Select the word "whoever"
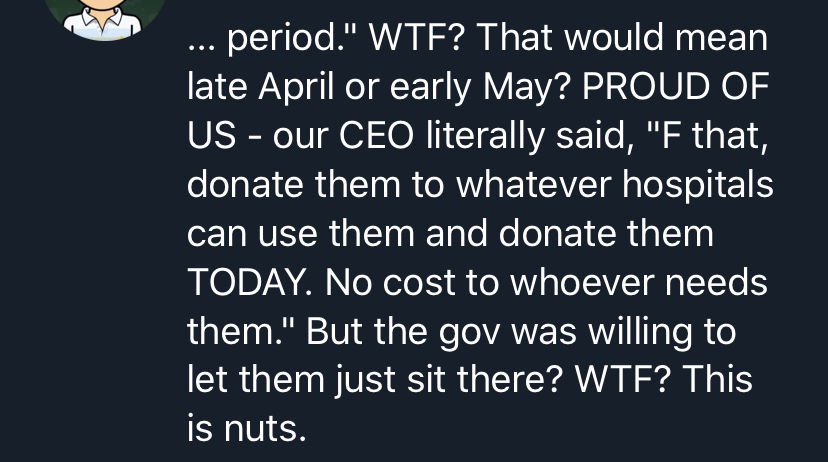 (x=581, y=282)
